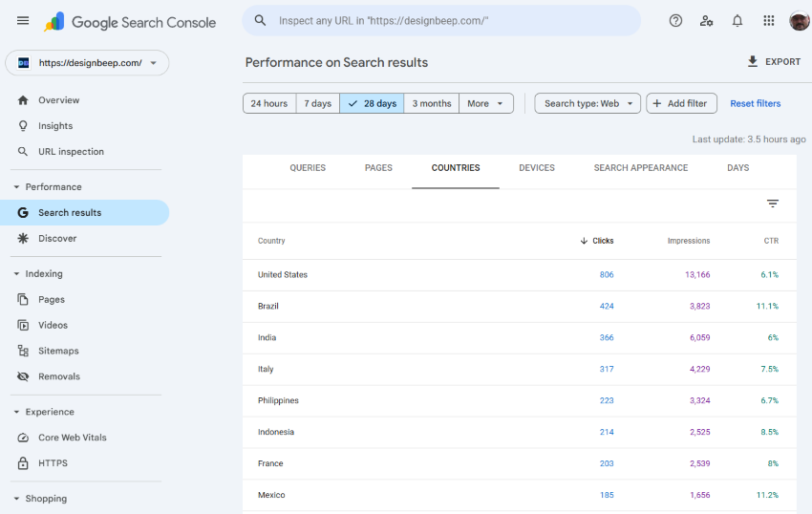Open Search Console user settings icon
This screenshot has width=812, height=514.
tap(706, 21)
